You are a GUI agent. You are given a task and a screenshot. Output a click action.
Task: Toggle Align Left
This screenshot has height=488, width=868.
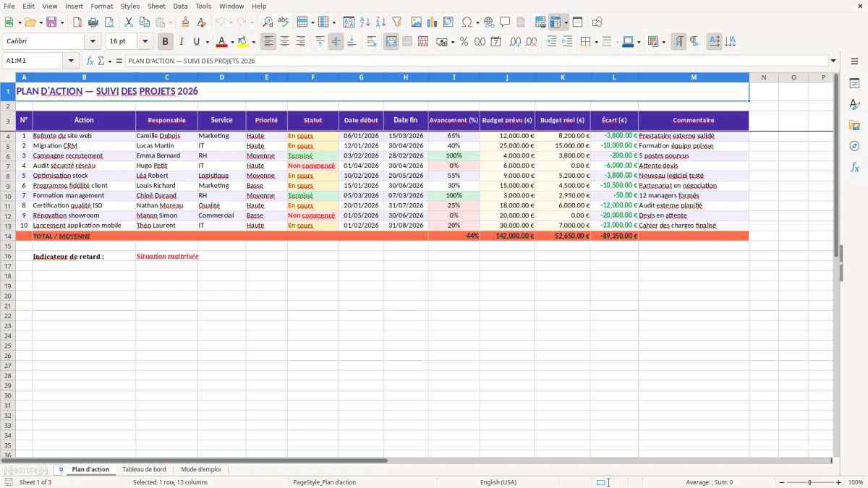tap(268, 42)
